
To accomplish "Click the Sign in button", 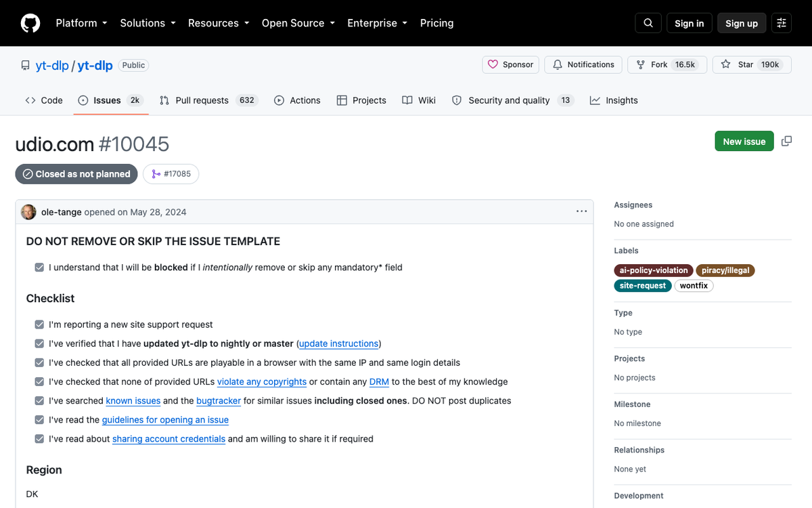I will click(689, 23).
